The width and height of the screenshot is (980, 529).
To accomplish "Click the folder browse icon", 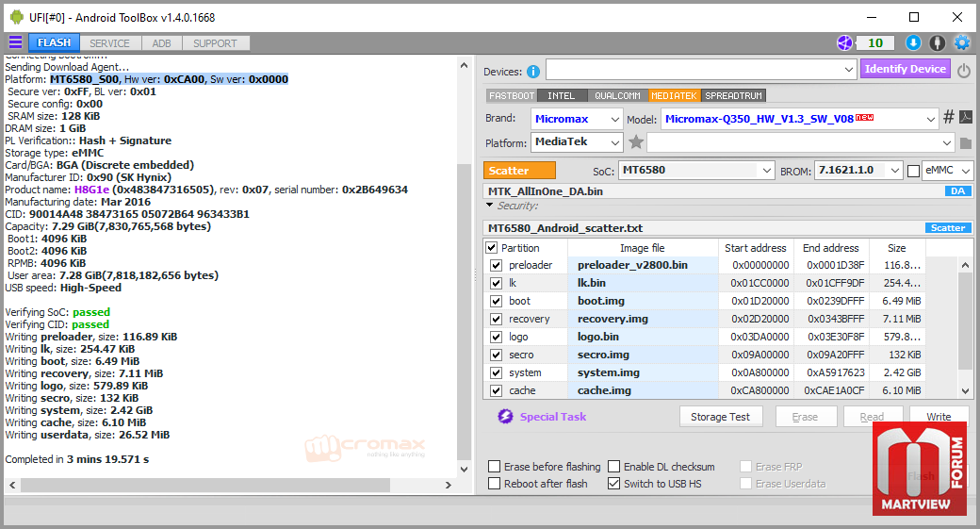I will pyautogui.click(x=966, y=143).
